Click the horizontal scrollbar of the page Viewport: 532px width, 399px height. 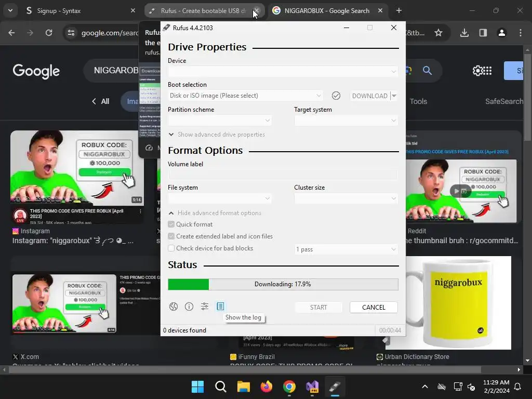pyautogui.click(x=245, y=369)
